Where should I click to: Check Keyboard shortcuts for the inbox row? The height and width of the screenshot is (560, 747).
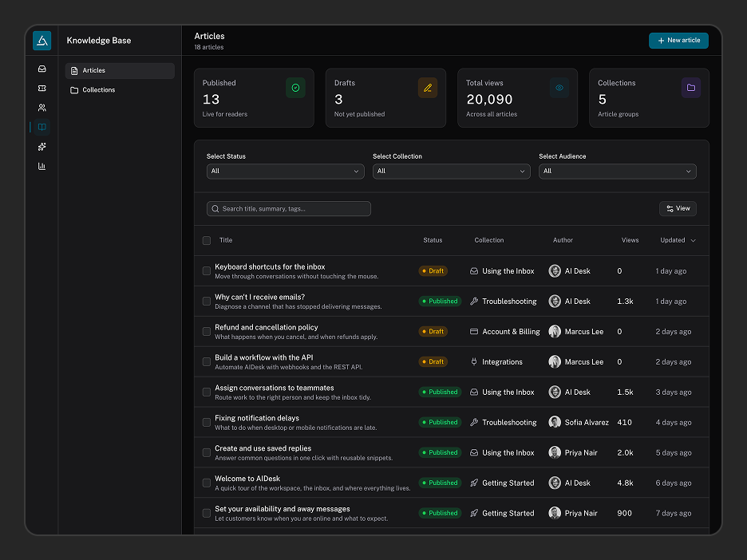tap(206, 271)
